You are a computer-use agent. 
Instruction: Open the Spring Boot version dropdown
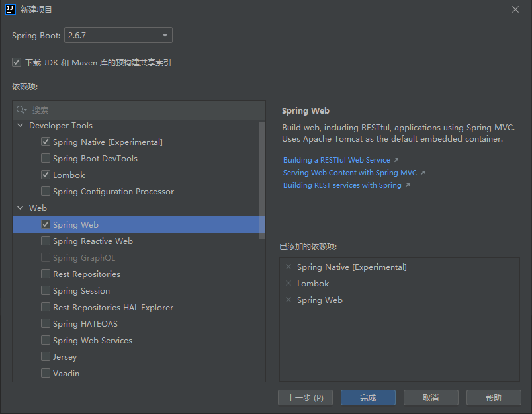click(x=118, y=35)
